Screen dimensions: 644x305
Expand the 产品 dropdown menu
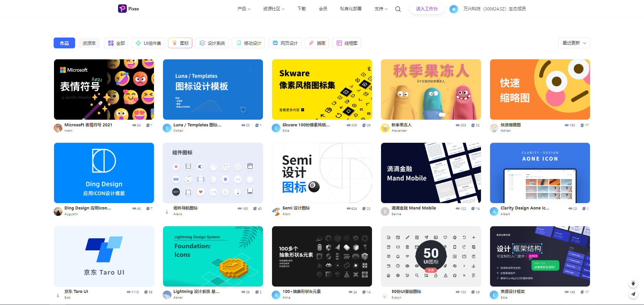point(244,9)
